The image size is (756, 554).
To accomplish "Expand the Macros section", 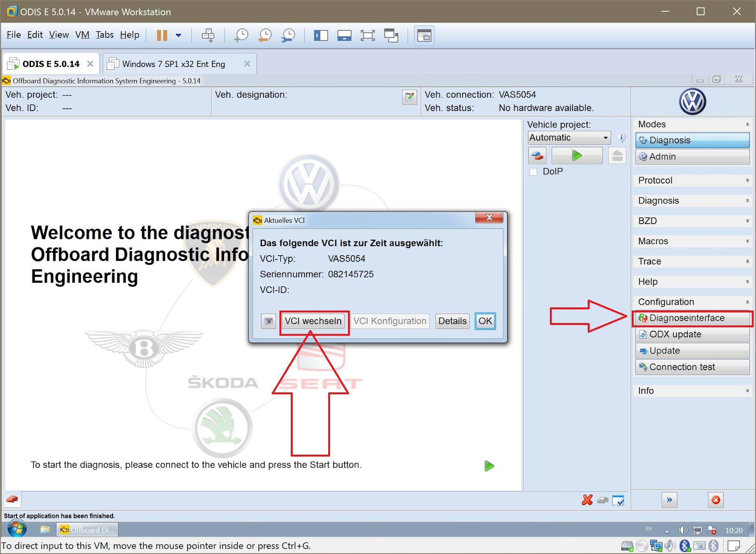I will 693,241.
